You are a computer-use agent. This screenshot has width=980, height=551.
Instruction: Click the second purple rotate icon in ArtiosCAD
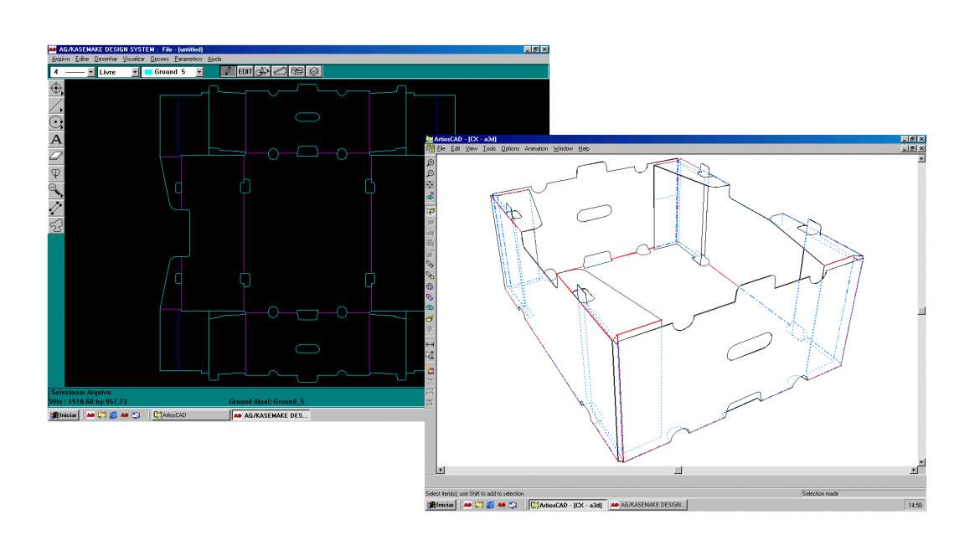(430, 297)
